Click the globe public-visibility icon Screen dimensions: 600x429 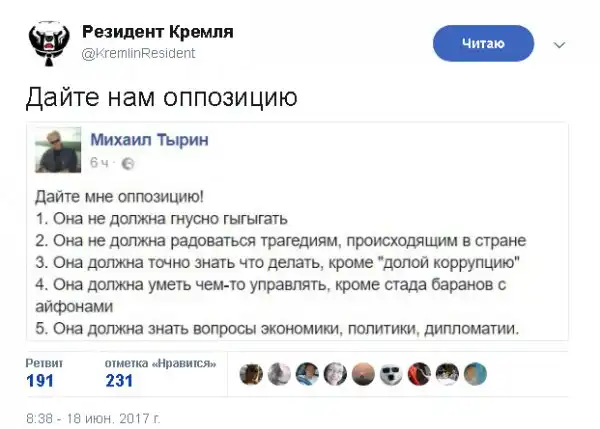pos(127,163)
